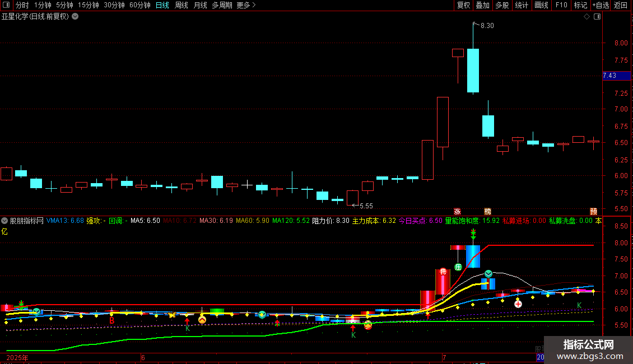Viewport: 633px width, 364px height.
Task: Click the 叠加 overlay button
Action: [482, 5]
